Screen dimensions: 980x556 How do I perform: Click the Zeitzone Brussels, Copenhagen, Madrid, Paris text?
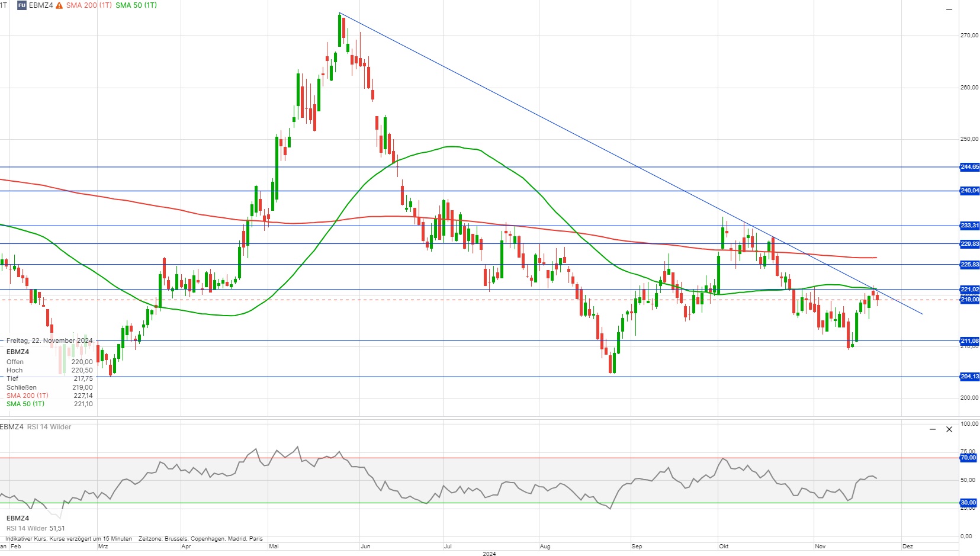point(201,539)
